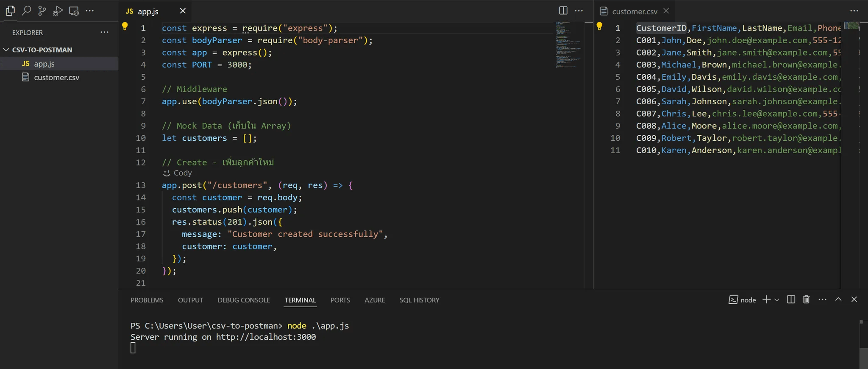Open app.js editor more actions menu

(579, 11)
